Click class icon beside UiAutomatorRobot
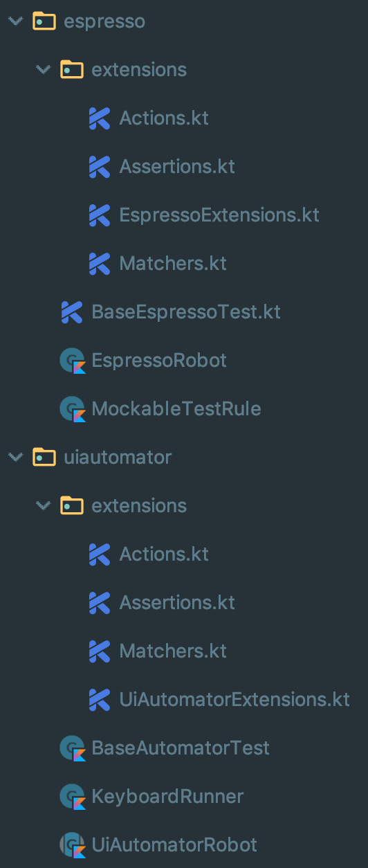368x868 pixels. coord(72,845)
